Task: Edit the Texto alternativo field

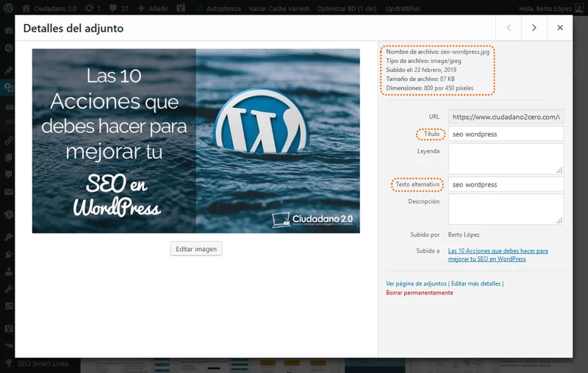Action: (x=506, y=184)
